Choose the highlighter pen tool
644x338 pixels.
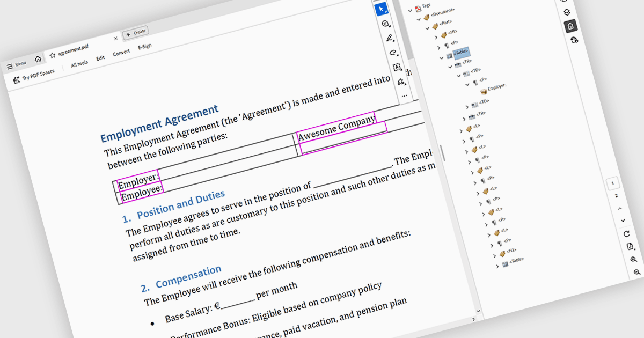coord(390,38)
